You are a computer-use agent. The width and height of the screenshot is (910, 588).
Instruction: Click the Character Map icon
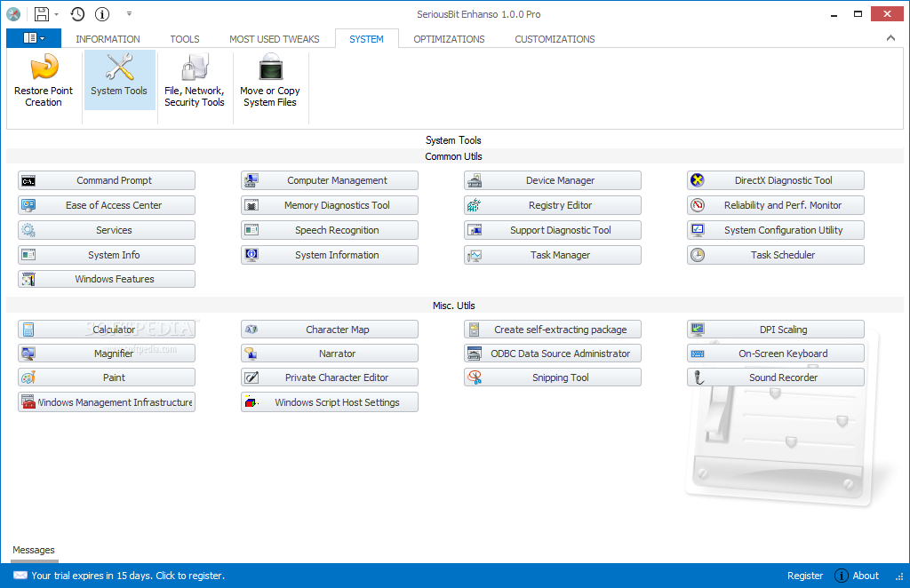coord(251,330)
